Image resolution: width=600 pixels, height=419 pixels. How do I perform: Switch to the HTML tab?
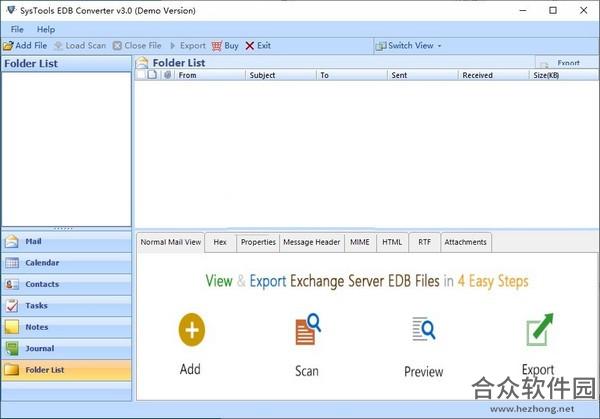pos(392,242)
